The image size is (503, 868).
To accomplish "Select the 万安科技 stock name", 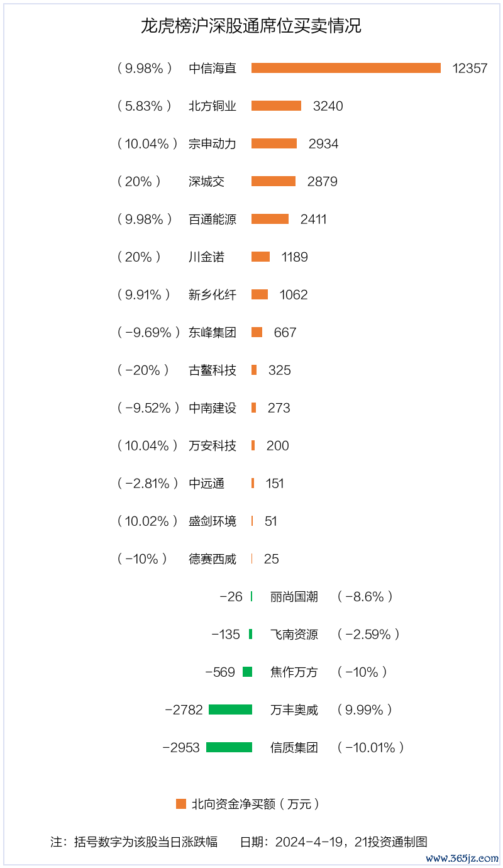I will pyautogui.click(x=213, y=445).
